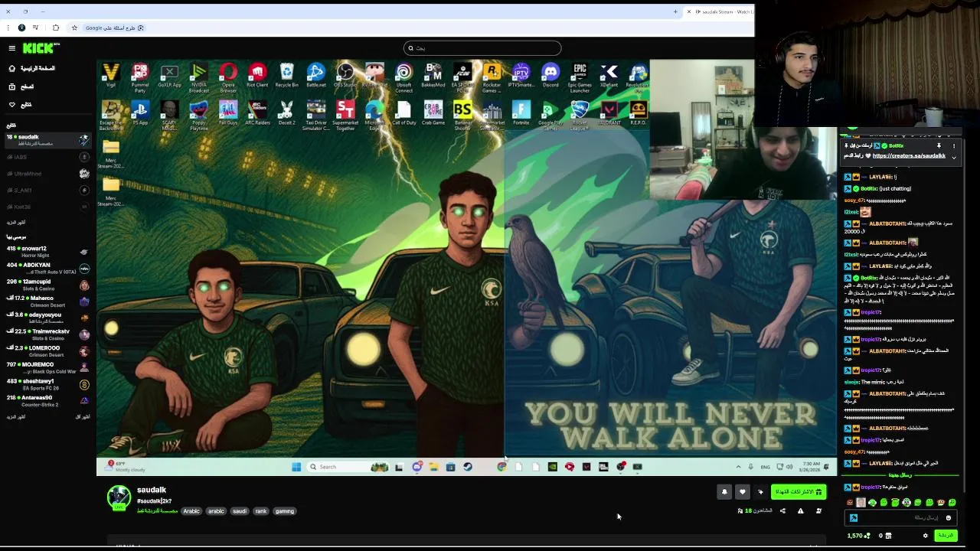The height and width of the screenshot is (551, 980).
Task: Click the Windows Start button in stream taskbar
Action: point(296,467)
